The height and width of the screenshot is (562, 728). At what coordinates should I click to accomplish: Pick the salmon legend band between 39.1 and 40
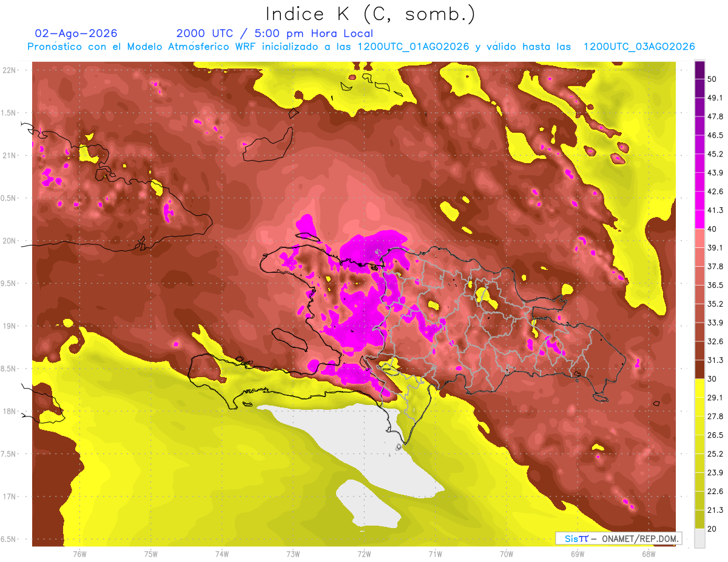[699, 238]
